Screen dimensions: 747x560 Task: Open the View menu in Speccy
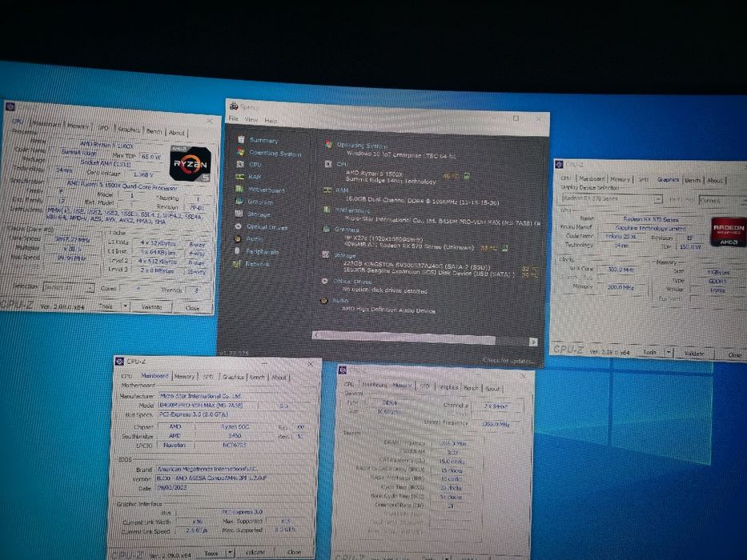251,119
